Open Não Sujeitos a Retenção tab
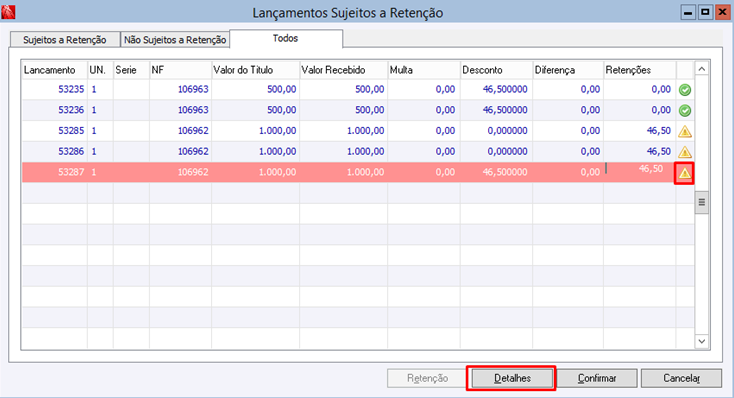 (175, 40)
